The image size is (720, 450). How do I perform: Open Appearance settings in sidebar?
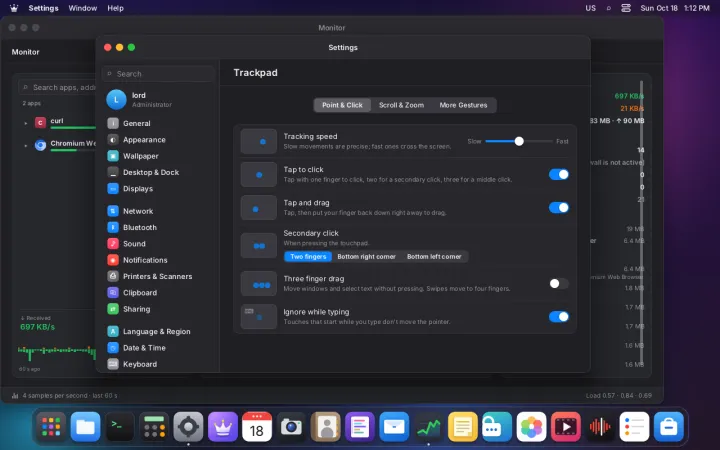[x=158, y=140]
